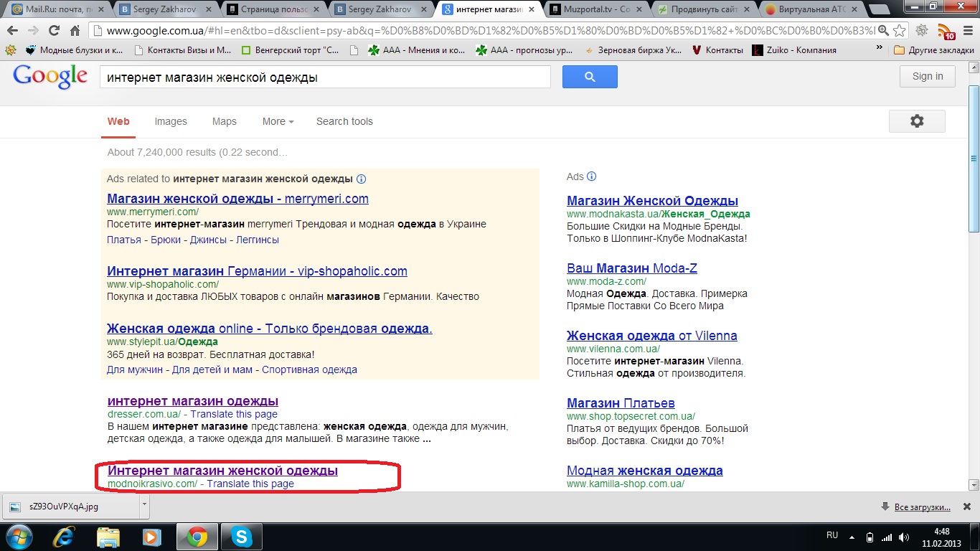The height and width of the screenshot is (551, 980).
Task: Click into the Google search query field
Action: click(x=325, y=77)
